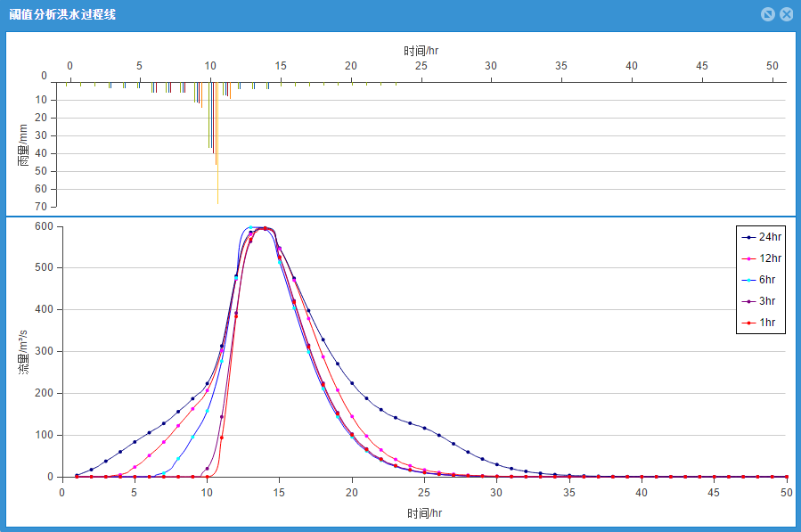Click the 流量/m³/s vertical axis title
This screenshot has width=801, height=532.
[x=24, y=350]
